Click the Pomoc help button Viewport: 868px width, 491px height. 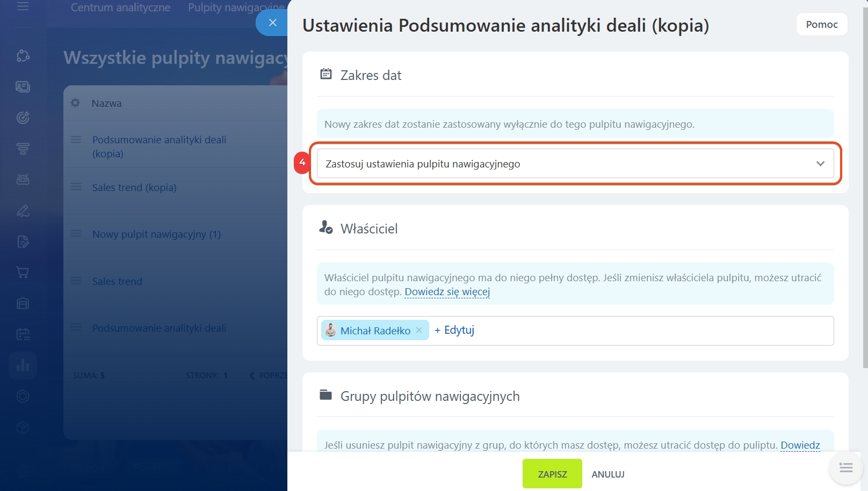(x=822, y=24)
